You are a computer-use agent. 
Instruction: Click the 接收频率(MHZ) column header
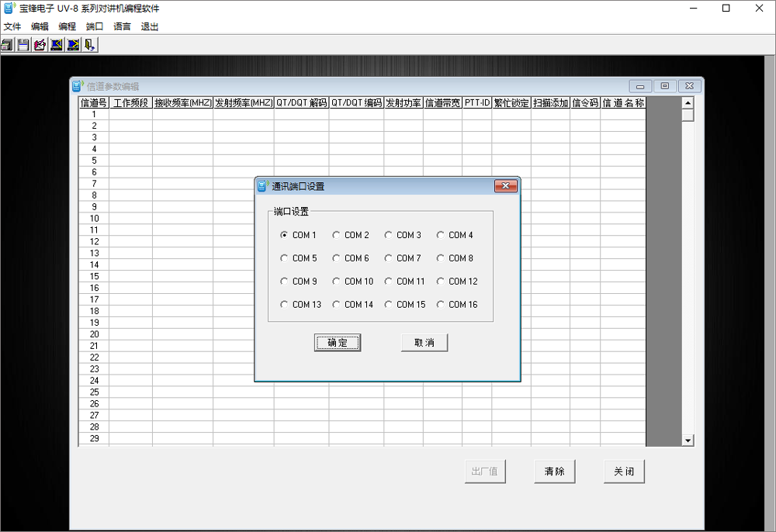coord(182,103)
